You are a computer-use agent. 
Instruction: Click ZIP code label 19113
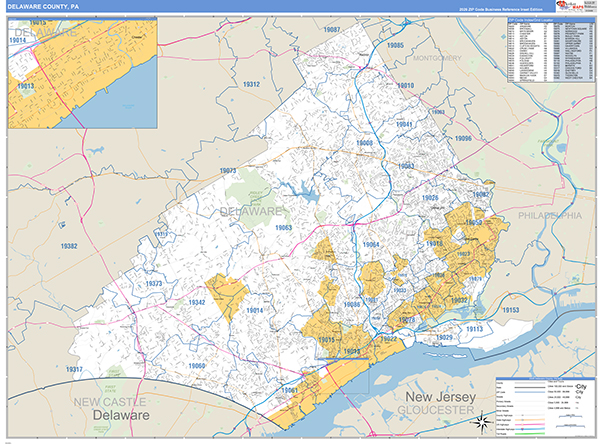474,329
